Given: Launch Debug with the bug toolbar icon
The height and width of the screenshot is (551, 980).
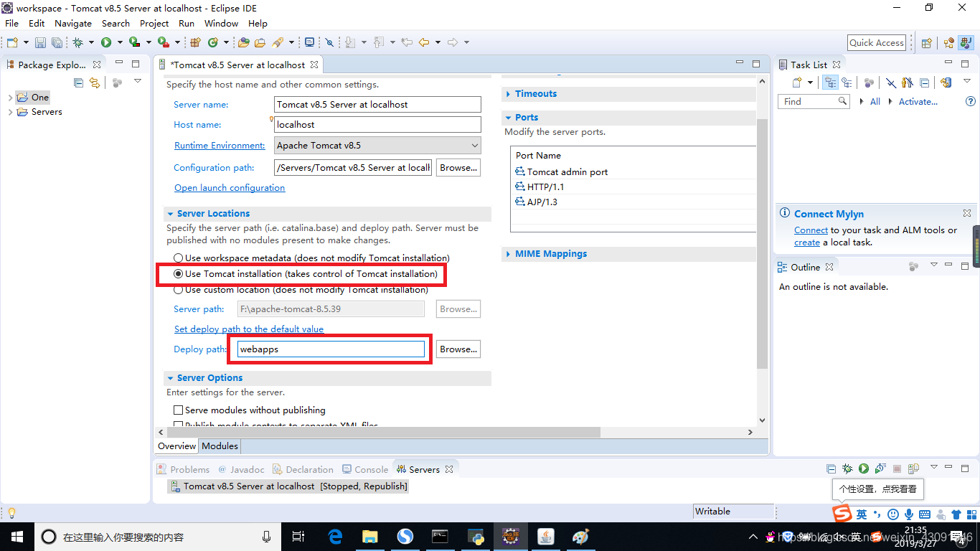Looking at the screenshot, I should click(x=77, y=42).
